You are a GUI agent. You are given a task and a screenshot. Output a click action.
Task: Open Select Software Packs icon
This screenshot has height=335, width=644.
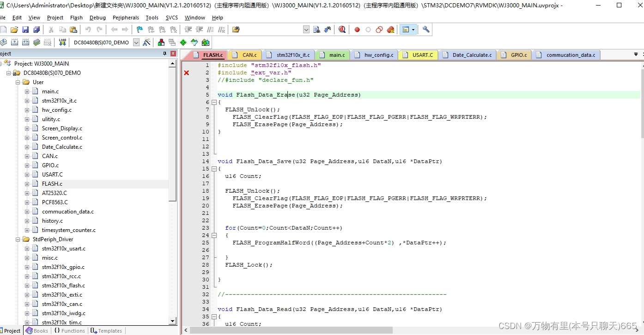pyautogui.click(x=194, y=43)
